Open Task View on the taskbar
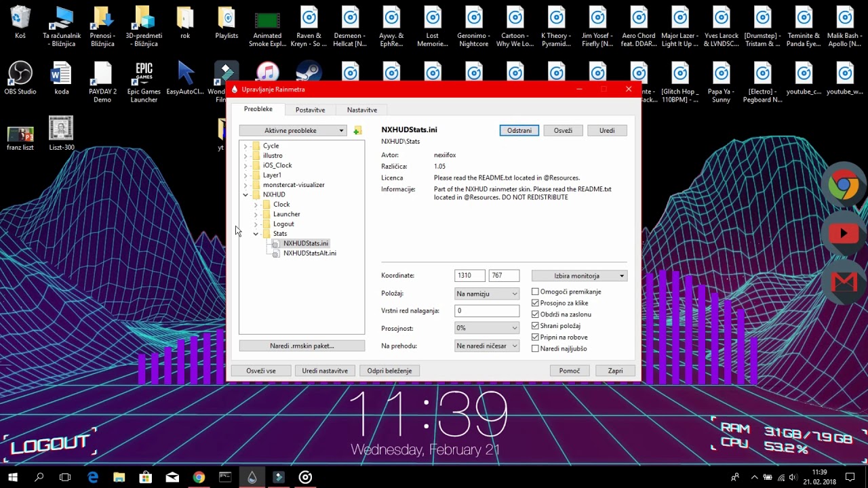 (x=65, y=477)
